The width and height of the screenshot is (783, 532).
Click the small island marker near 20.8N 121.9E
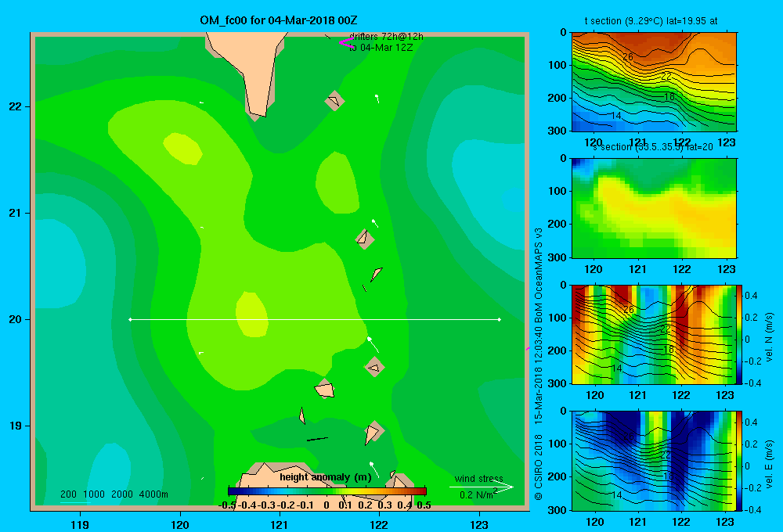click(x=365, y=239)
